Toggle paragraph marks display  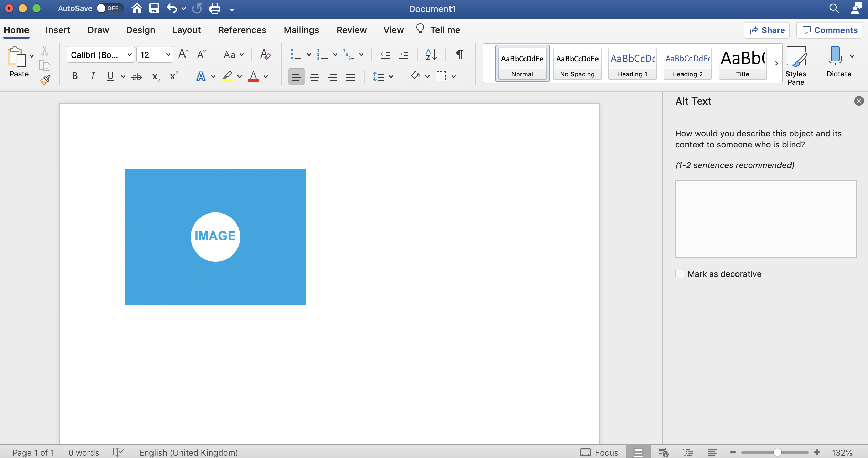point(459,54)
